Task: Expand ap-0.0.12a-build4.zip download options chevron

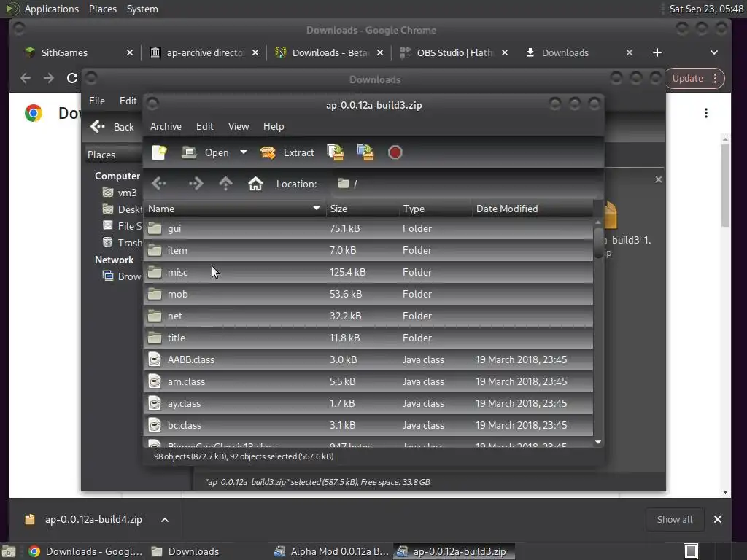Action: (165, 519)
